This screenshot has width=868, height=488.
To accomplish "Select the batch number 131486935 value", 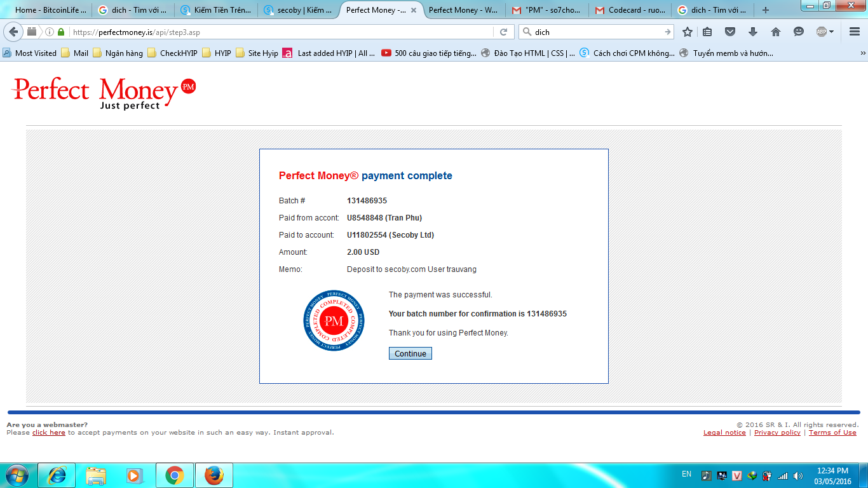I will (x=367, y=201).
